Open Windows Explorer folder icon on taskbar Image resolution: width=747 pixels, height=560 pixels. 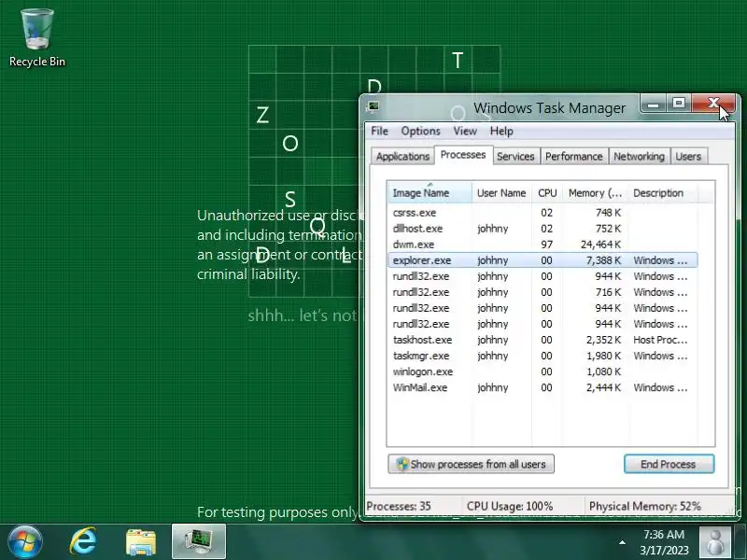[141, 542]
